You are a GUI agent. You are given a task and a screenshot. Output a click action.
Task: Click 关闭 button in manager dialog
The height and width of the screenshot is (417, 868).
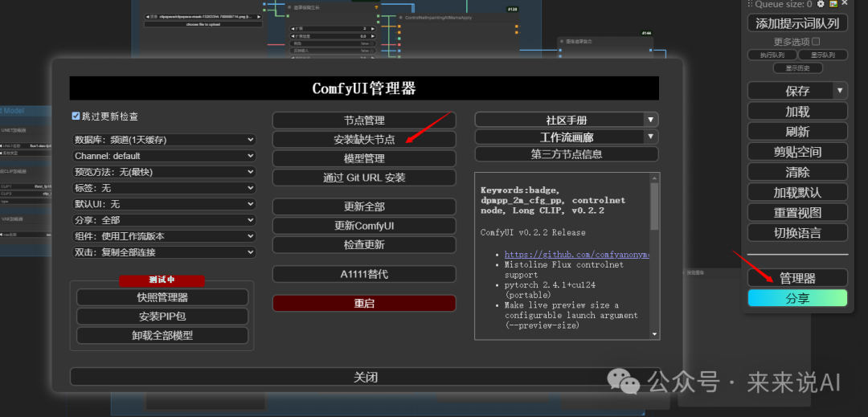click(x=366, y=377)
